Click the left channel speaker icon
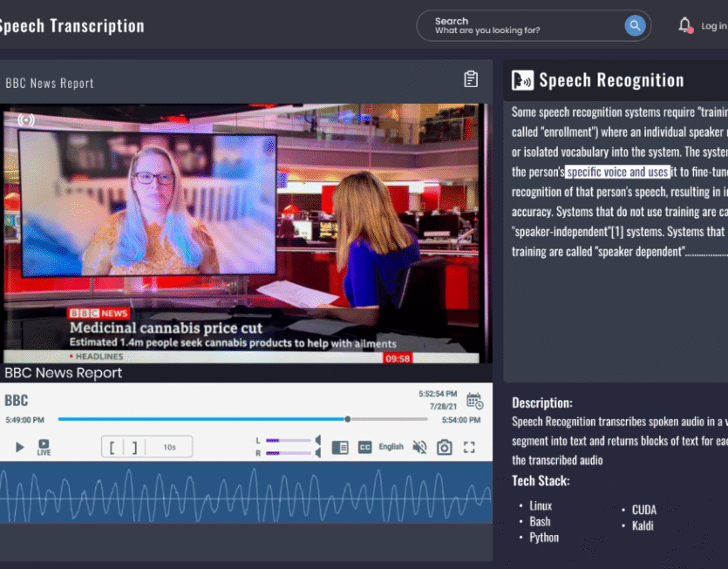This screenshot has height=569, width=728. [x=318, y=440]
